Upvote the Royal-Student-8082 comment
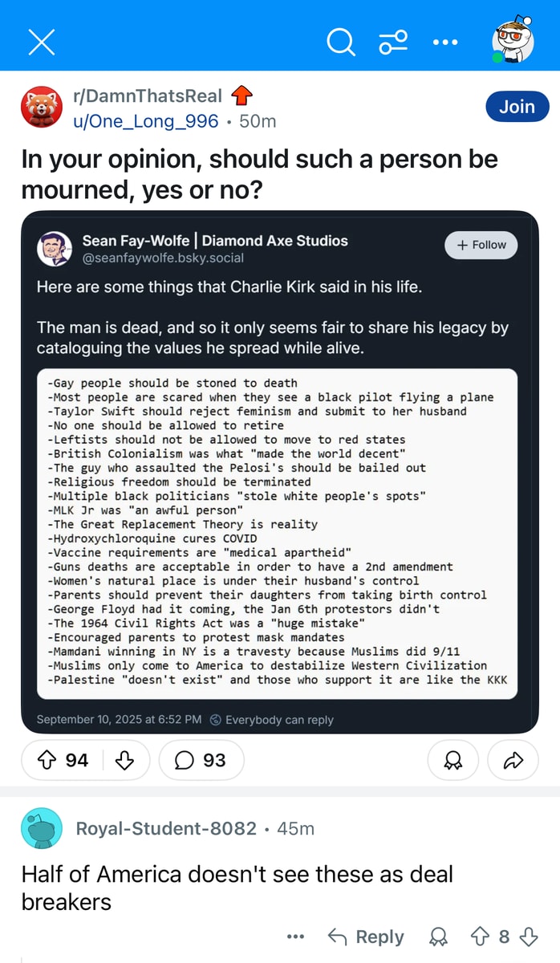 (482, 937)
